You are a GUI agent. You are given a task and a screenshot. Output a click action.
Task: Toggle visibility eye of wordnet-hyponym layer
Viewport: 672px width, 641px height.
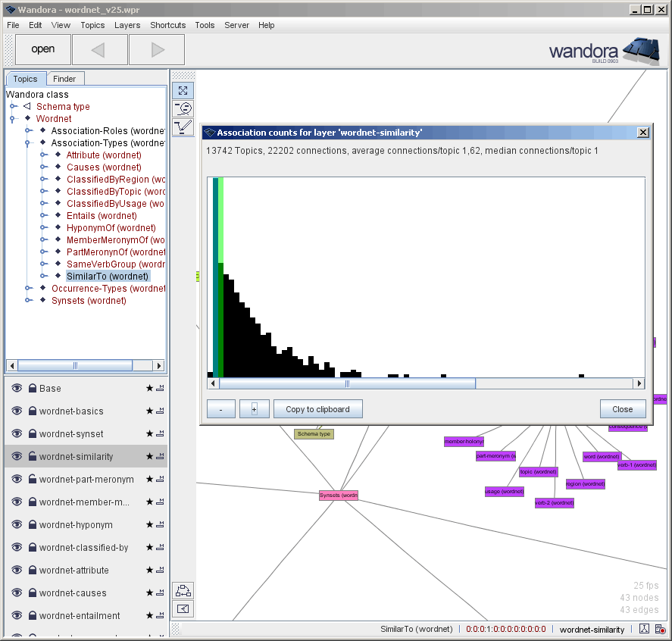coord(17,524)
